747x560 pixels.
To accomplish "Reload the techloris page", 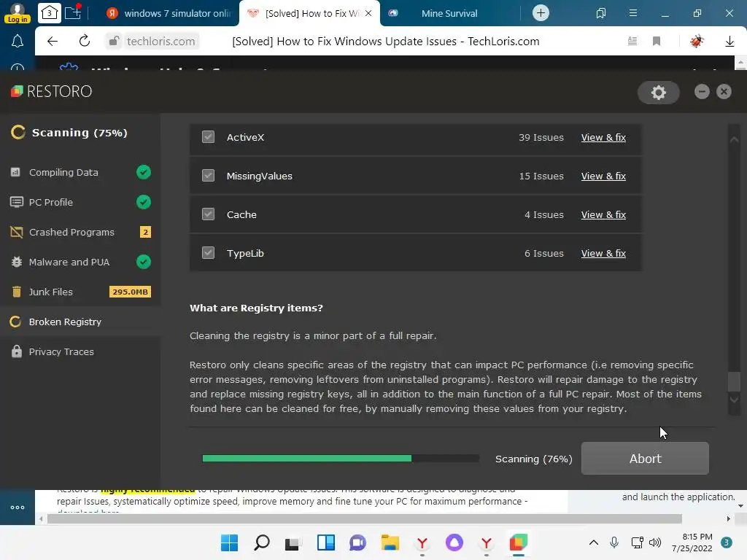I will [x=85, y=41].
